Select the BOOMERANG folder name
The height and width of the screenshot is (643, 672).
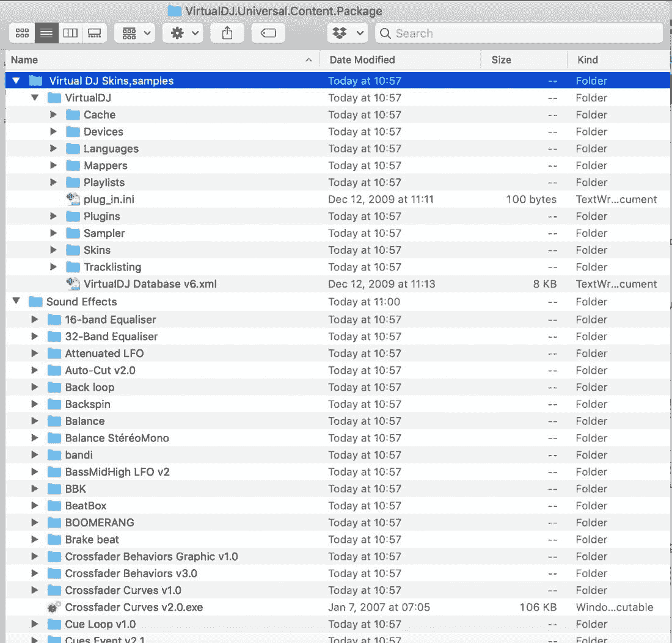[x=100, y=523]
